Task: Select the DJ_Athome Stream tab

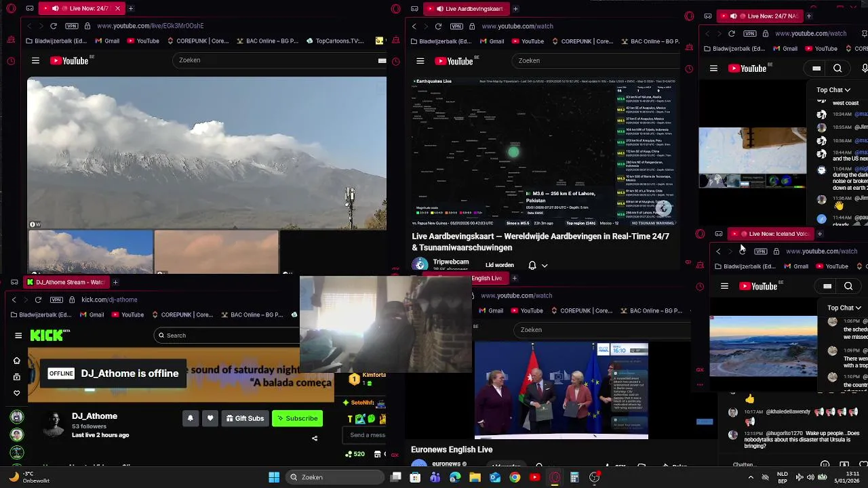Action: [x=66, y=282]
